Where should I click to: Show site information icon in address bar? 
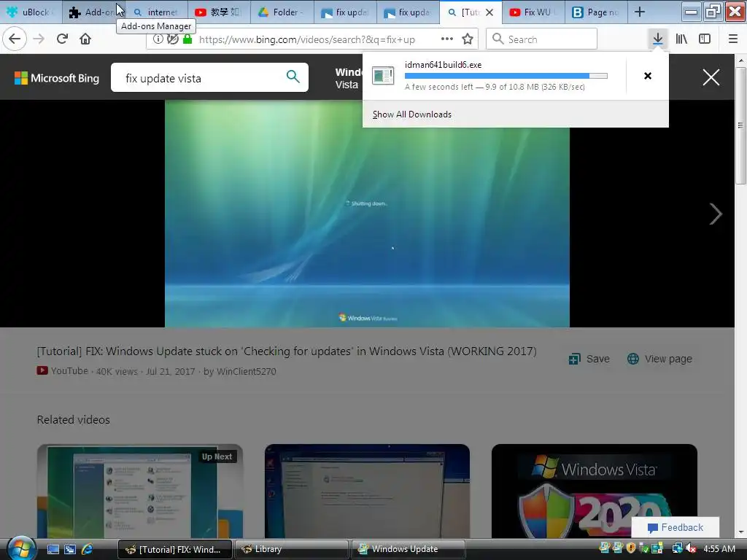pos(158,39)
